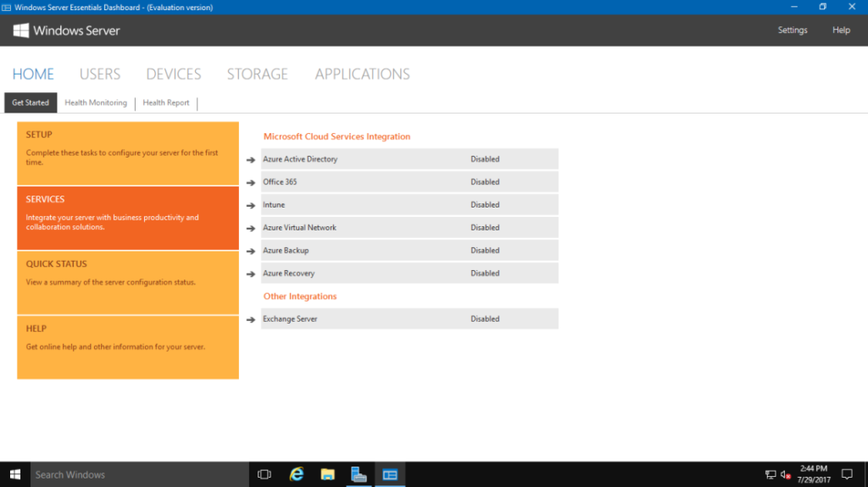Click the taskbar clock showing 2:44 PM

(814, 474)
